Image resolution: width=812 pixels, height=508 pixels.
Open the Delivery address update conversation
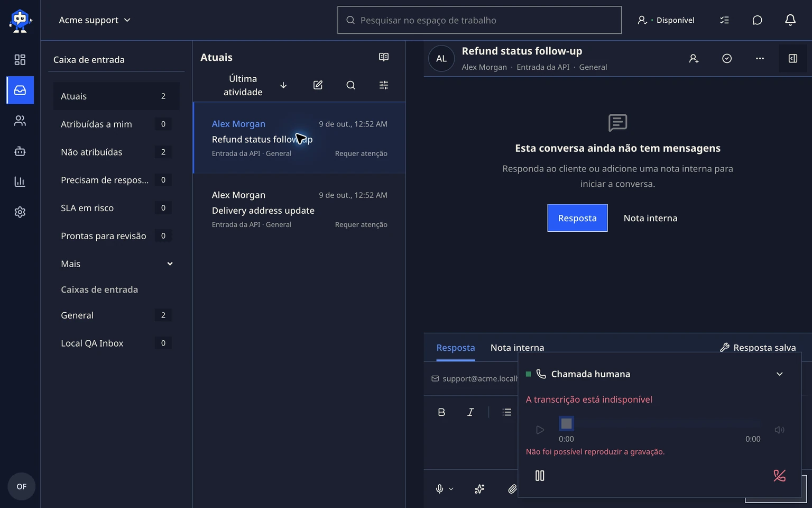299,210
